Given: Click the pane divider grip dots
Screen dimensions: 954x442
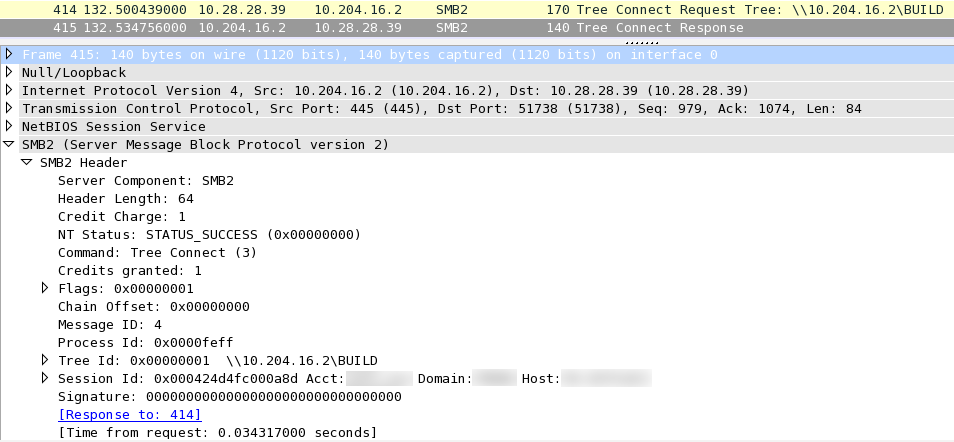Looking at the screenshot, I should (642, 43).
